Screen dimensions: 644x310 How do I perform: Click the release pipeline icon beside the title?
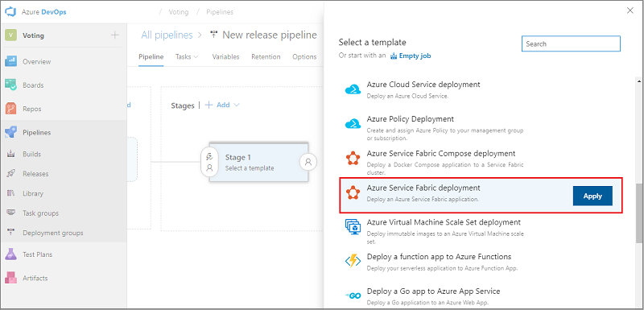(x=213, y=35)
